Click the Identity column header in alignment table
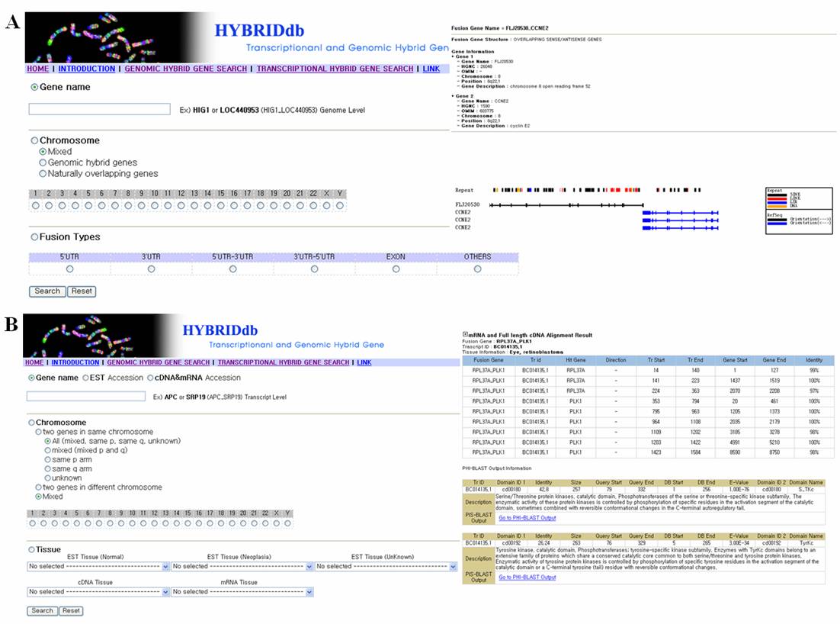Image resolution: width=840 pixels, height=624 pixels. 814,360
